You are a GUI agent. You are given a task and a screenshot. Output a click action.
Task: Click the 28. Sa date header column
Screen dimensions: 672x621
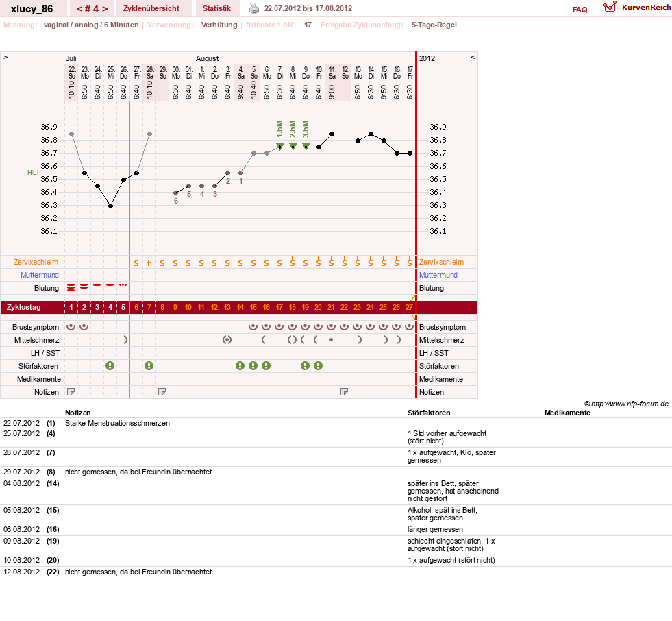pyautogui.click(x=149, y=83)
